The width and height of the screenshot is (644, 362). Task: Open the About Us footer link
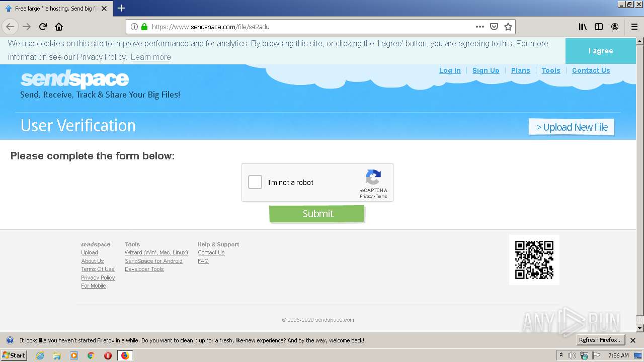point(93,261)
